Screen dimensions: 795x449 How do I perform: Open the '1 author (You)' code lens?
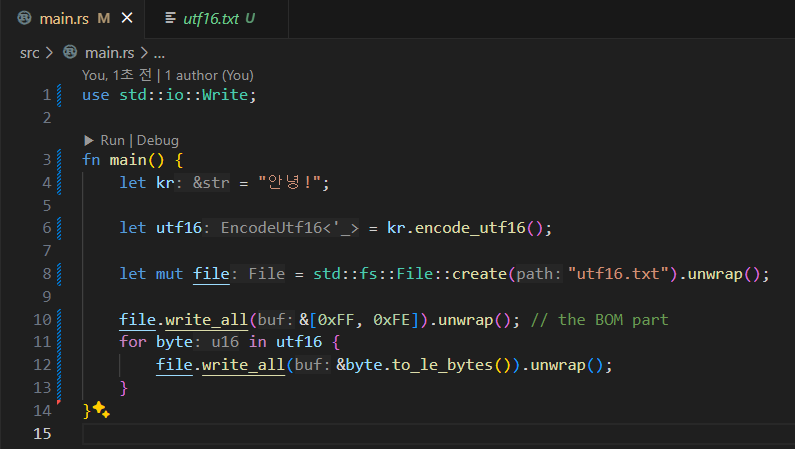tap(209, 75)
